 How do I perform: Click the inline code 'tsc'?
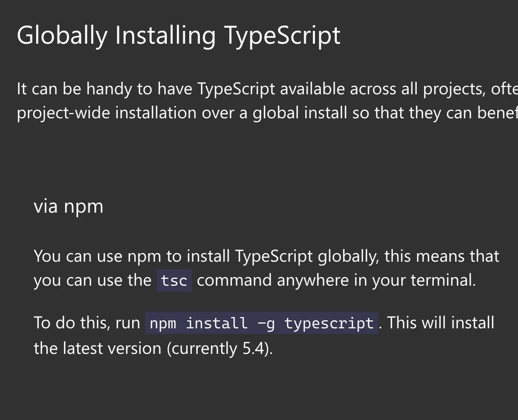[x=174, y=280]
